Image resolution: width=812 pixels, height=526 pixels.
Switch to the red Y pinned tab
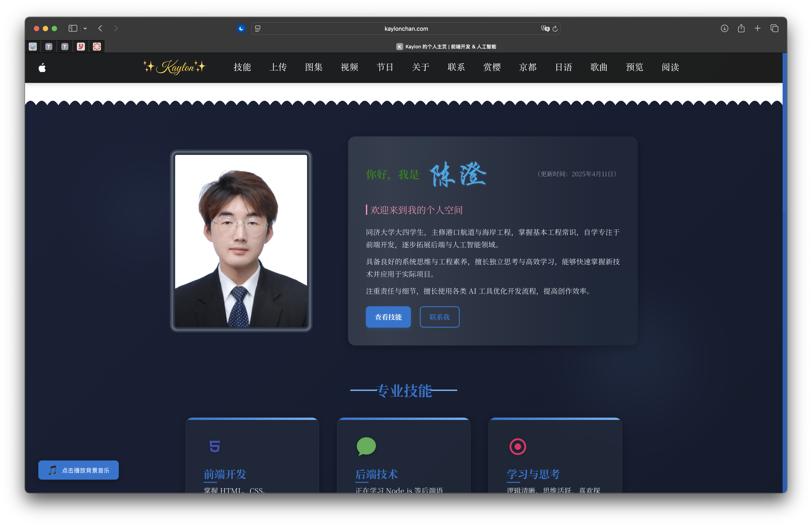coord(81,46)
